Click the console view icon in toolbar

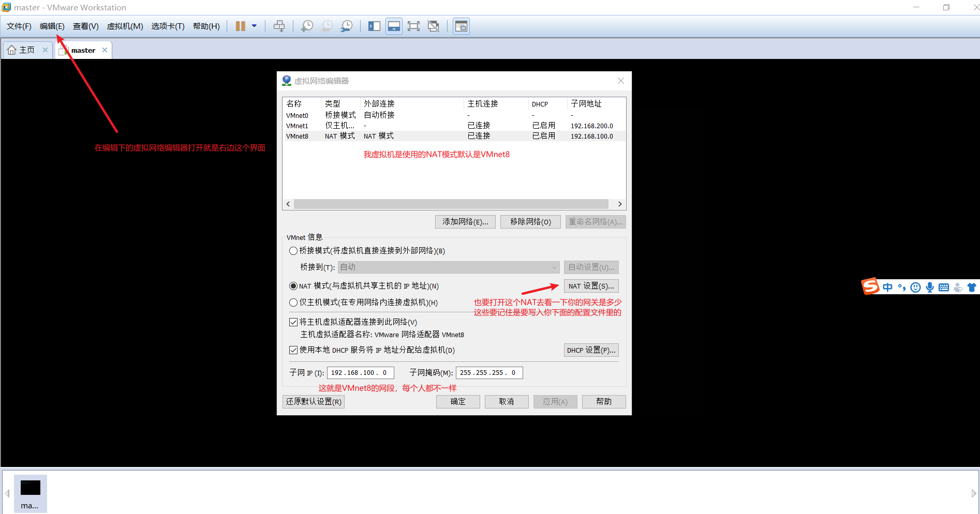click(461, 26)
